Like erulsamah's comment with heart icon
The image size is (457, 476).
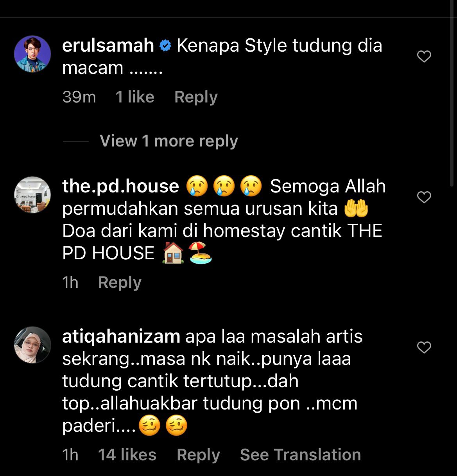tap(424, 57)
